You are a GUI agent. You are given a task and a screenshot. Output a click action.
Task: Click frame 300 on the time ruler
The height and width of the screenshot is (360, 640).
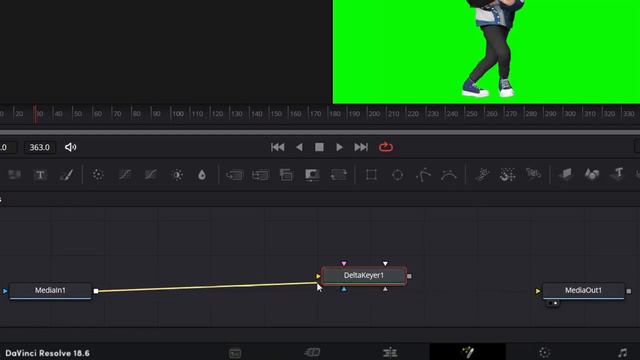[569, 114]
